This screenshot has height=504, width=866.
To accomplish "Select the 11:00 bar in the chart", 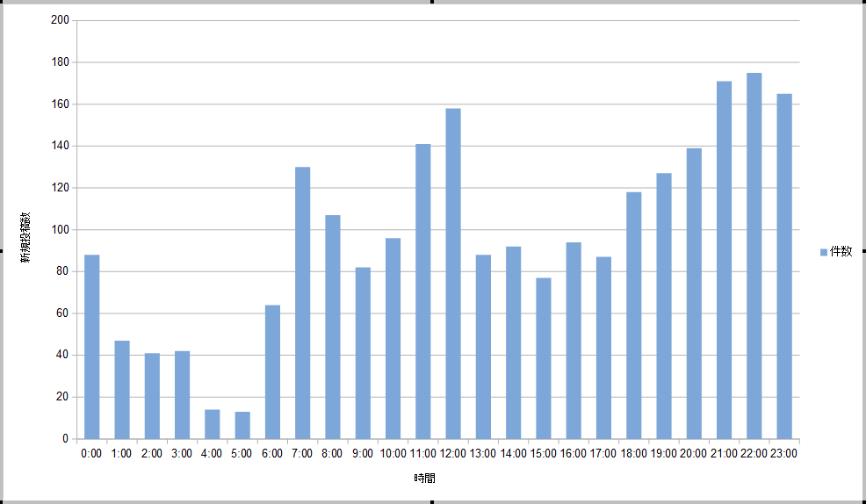I will (423, 292).
